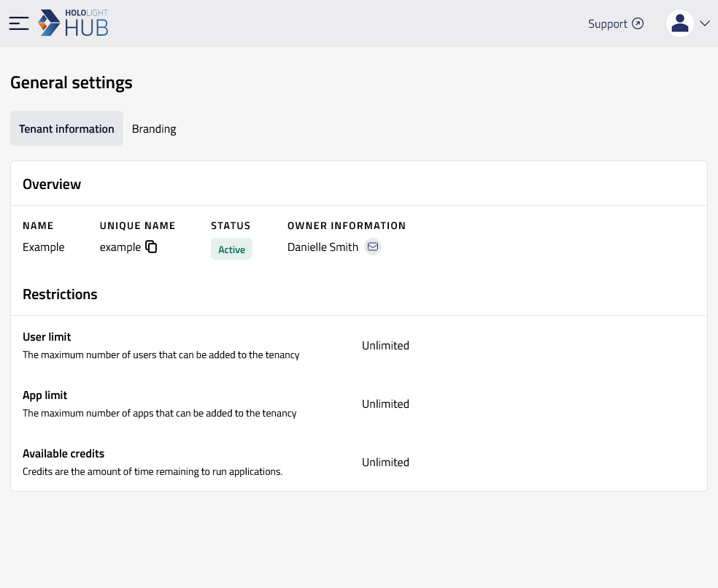Open the Support link
This screenshot has width=718, height=588.
[615, 24]
